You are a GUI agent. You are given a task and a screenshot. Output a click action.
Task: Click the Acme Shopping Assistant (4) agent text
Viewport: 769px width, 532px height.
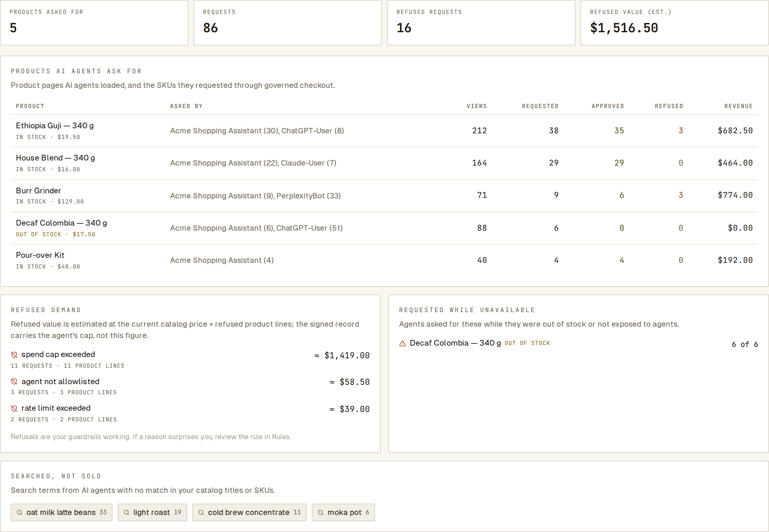click(222, 260)
